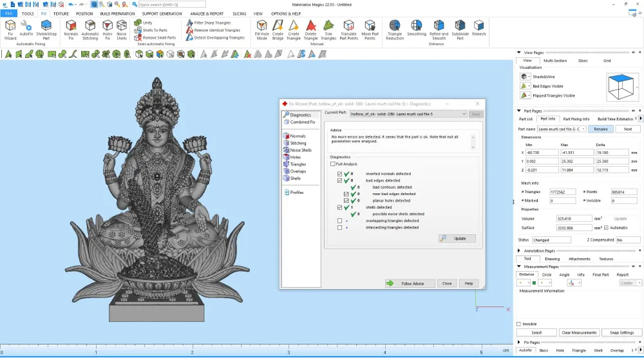Click Close in Fix Wizard
Image resolution: width=644 pixels, height=358 pixels.
pos(447,283)
